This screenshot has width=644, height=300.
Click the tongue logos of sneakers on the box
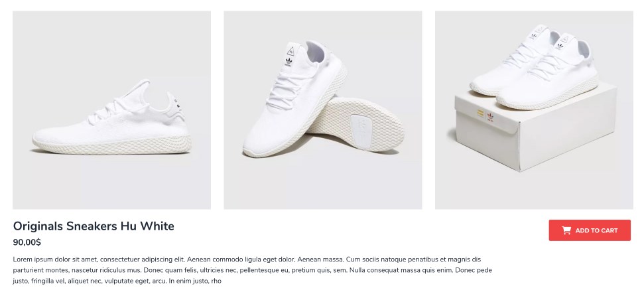coord(549,38)
